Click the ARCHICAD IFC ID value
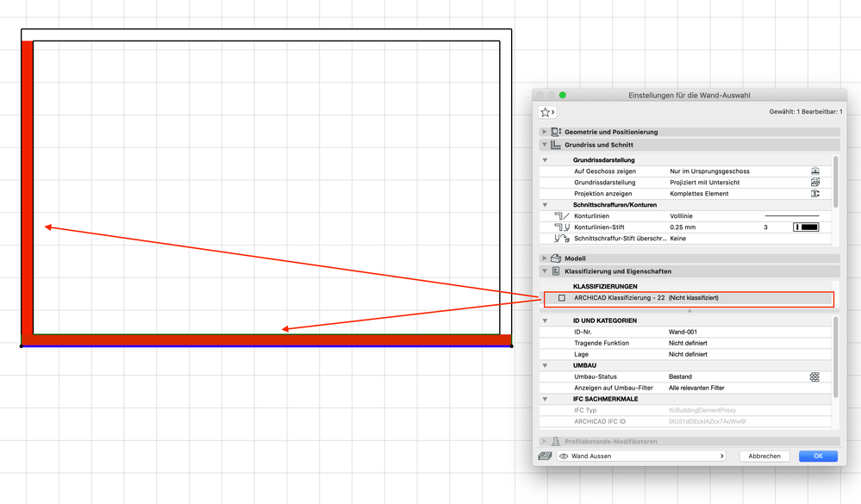861x504 pixels. (708, 421)
